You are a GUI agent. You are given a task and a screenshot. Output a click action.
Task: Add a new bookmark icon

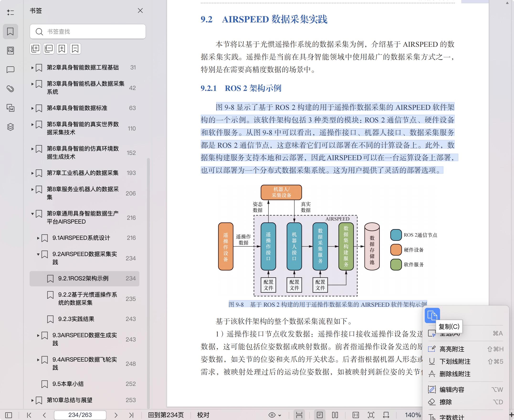point(62,49)
